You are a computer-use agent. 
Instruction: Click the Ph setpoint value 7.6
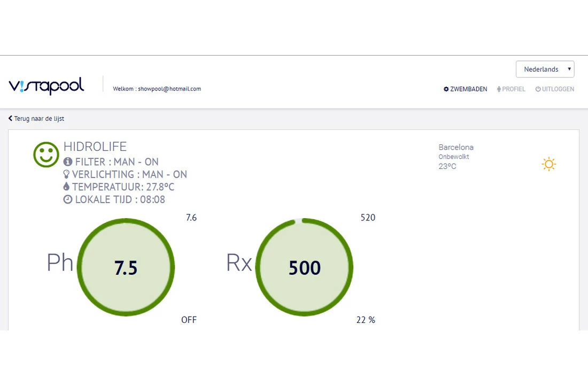(x=191, y=218)
